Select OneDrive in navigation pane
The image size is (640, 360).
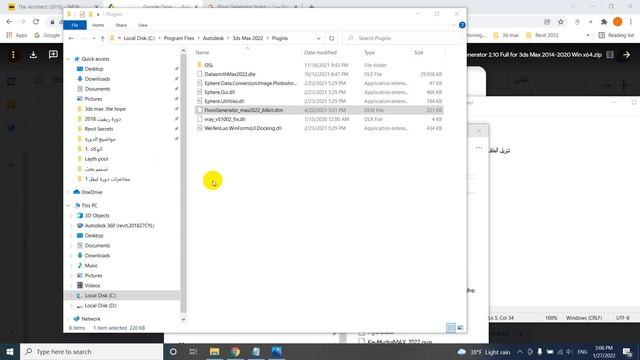(x=91, y=192)
